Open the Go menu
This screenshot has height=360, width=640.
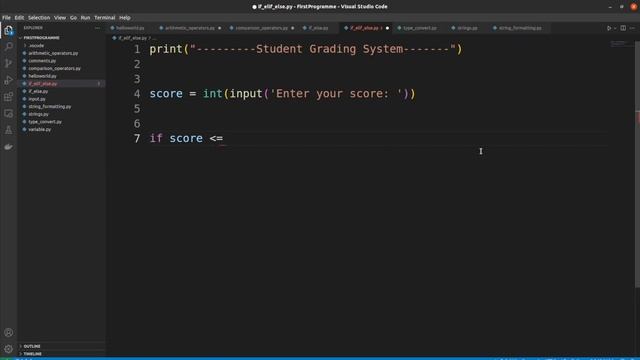point(73,18)
